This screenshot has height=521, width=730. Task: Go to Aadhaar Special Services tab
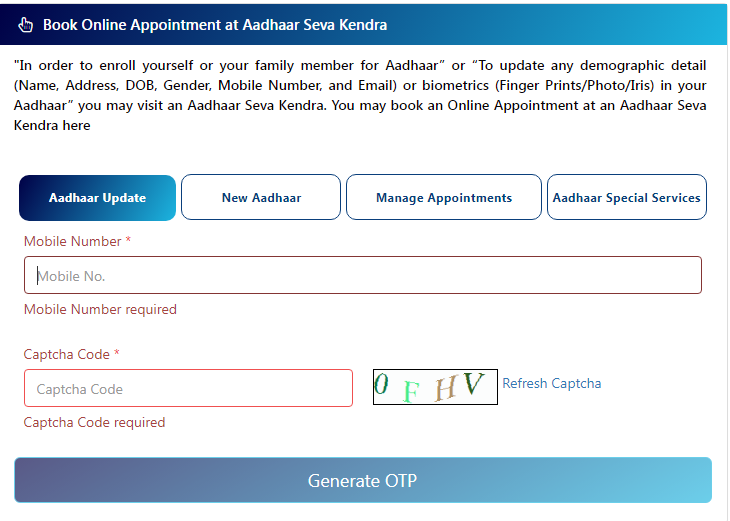pos(627,198)
